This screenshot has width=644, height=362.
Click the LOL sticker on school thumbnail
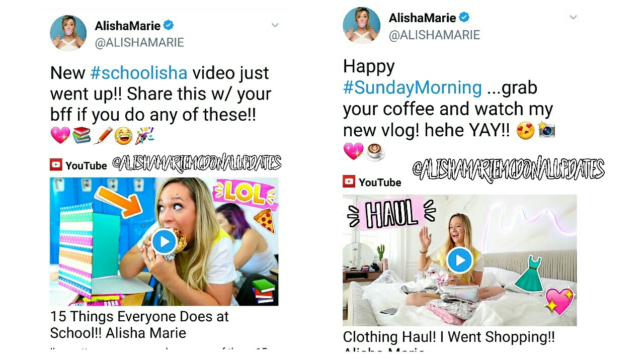[245, 194]
